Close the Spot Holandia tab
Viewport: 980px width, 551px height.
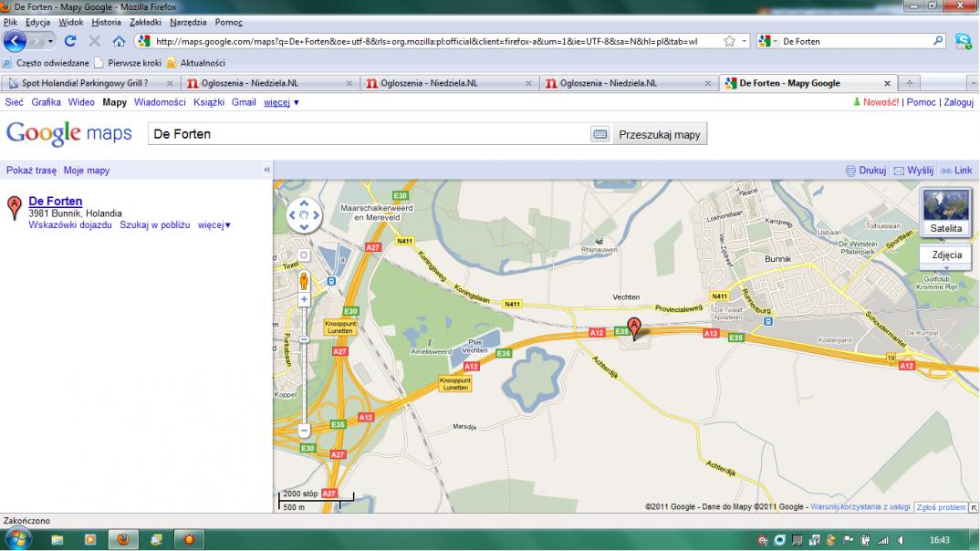(x=170, y=83)
